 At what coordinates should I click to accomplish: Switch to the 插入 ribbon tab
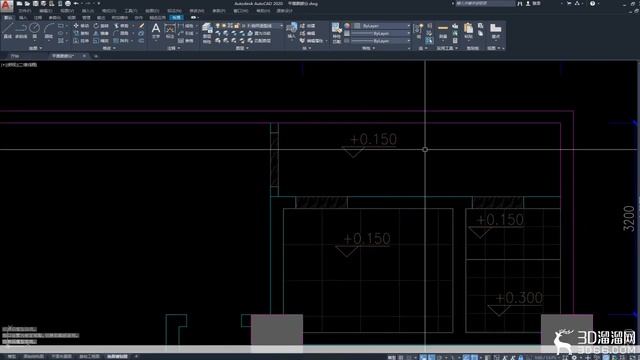23,18
